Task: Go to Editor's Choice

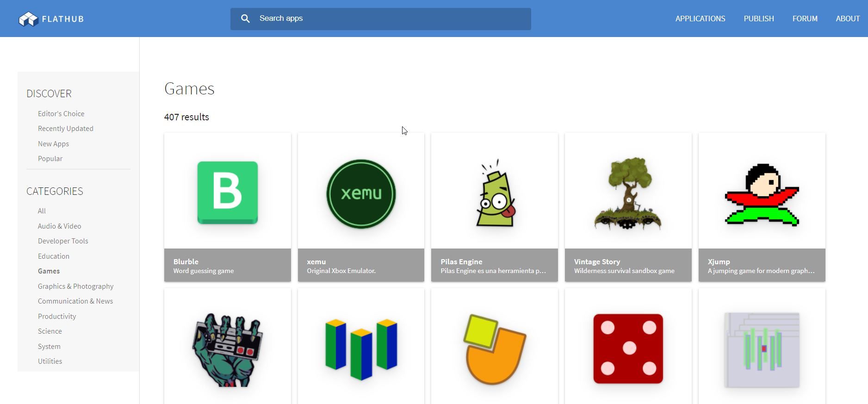Action: coord(61,113)
